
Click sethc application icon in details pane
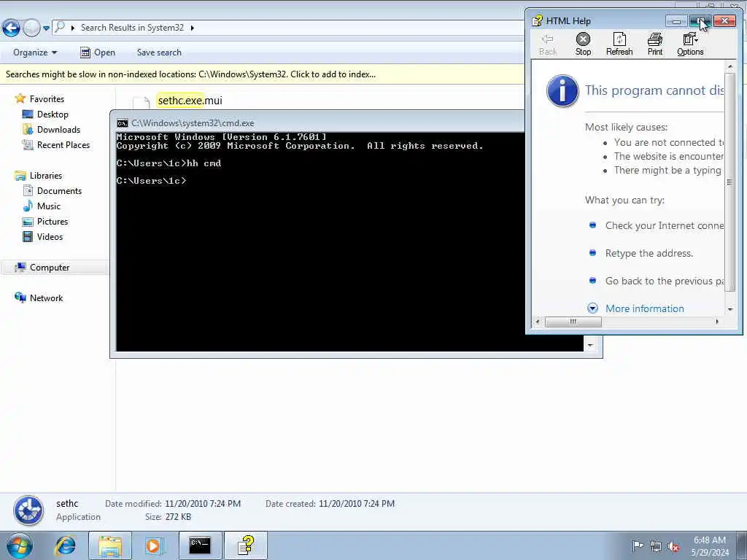(x=28, y=510)
